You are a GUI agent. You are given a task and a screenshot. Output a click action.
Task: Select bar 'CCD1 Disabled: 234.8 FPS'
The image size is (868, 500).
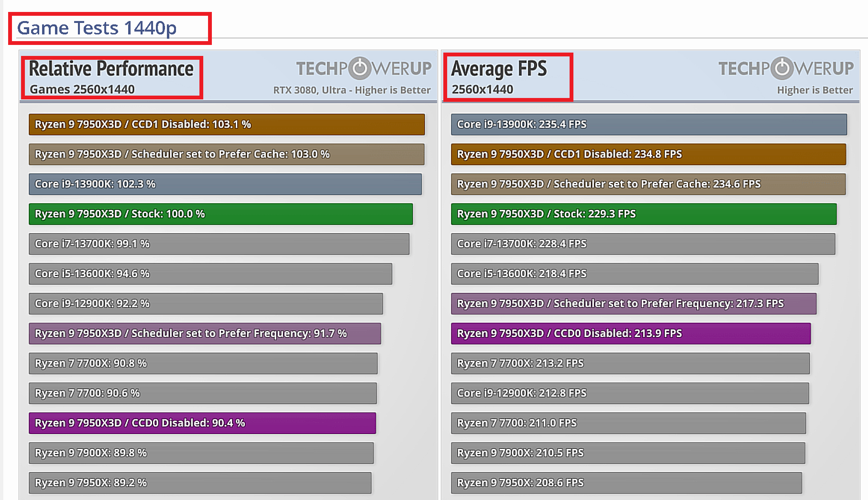coord(648,154)
